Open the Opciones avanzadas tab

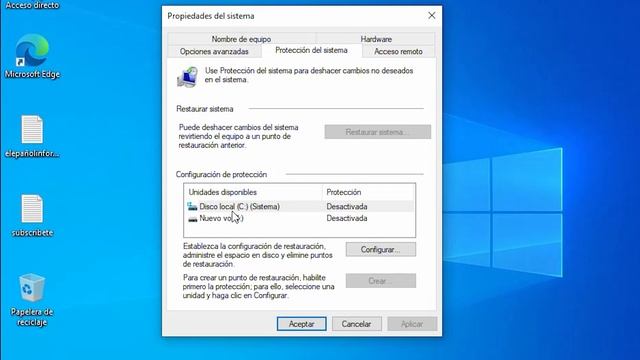tap(214, 51)
